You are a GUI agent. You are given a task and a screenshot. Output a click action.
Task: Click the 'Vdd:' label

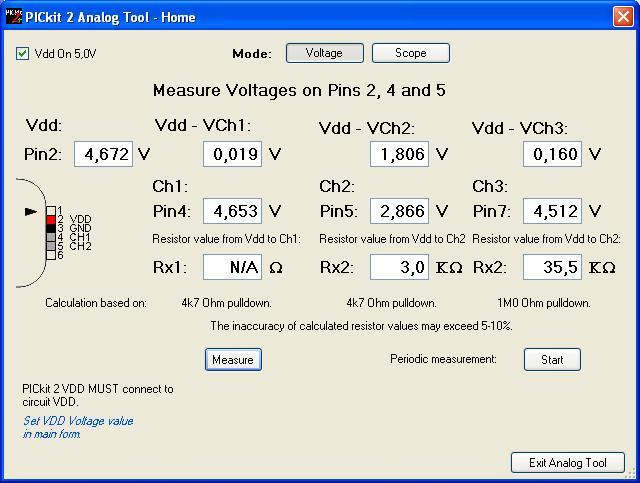tap(44, 125)
